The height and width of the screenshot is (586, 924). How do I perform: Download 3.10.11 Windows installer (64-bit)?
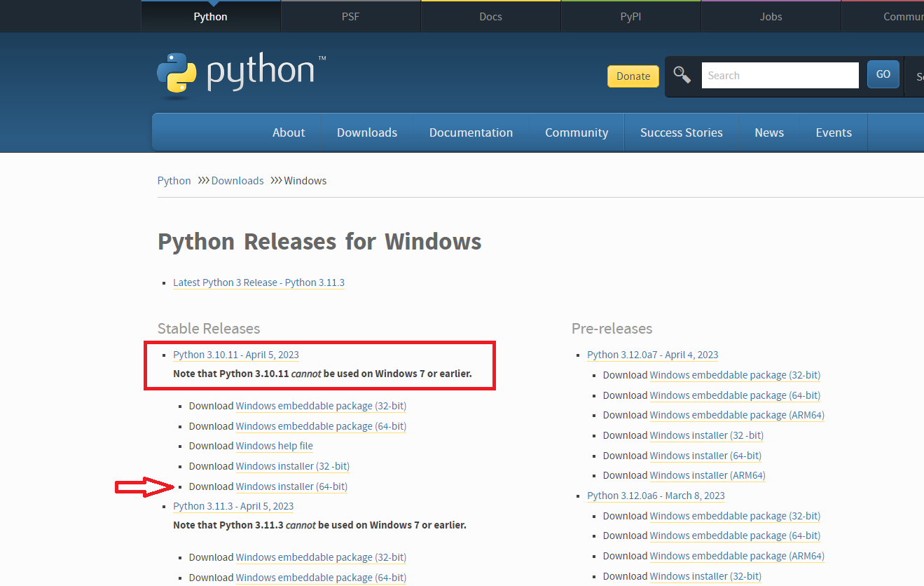(291, 486)
